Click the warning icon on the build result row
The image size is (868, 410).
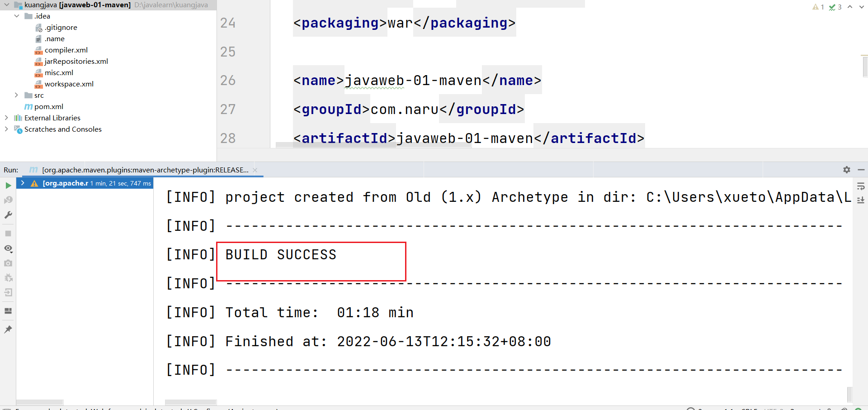pyautogui.click(x=34, y=183)
